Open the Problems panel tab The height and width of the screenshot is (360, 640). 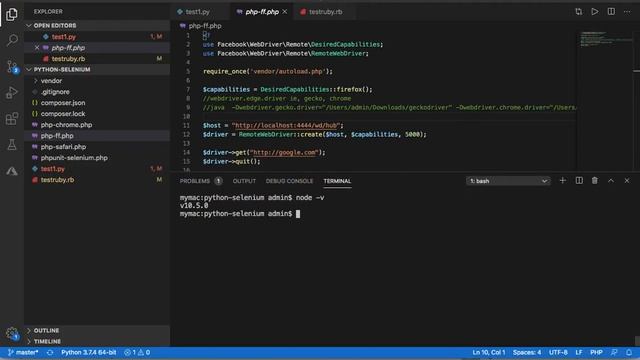(200, 181)
